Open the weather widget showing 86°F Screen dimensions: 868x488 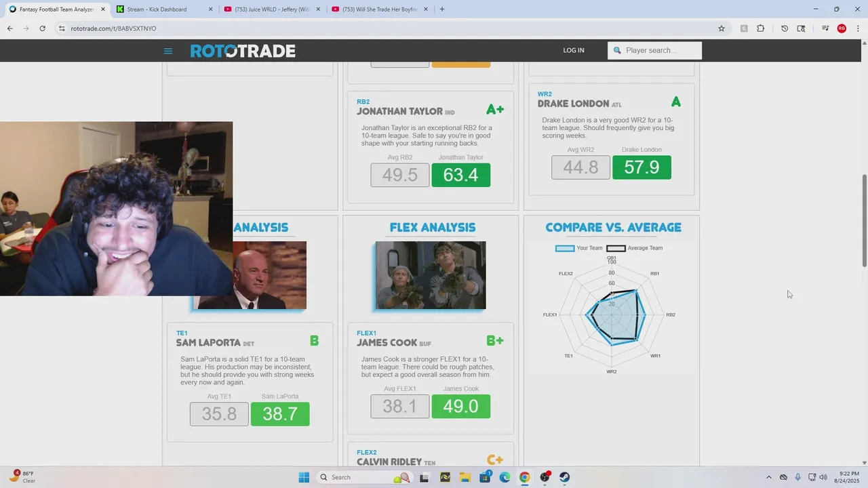tap(24, 477)
